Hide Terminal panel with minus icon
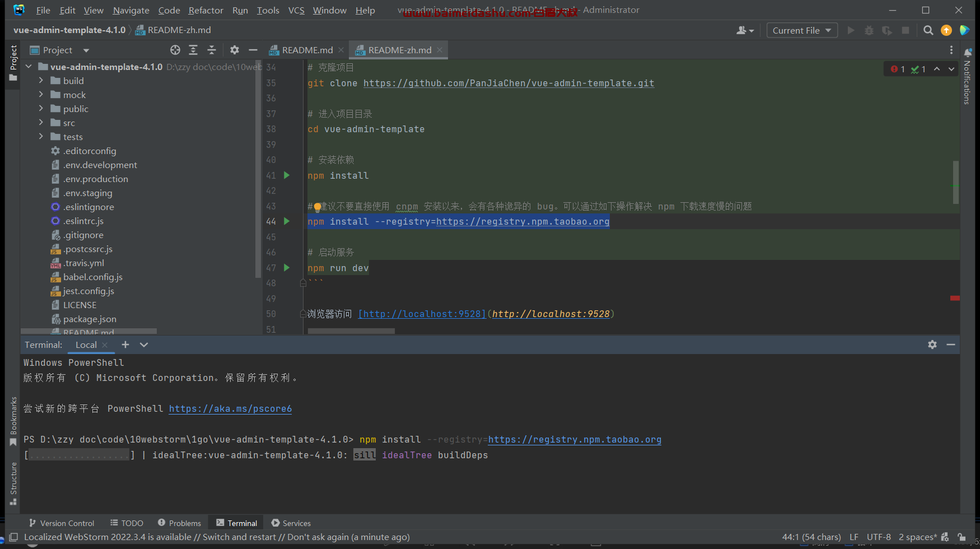Image resolution: width=980 pixels, height=549 pixels. pyautogui.click(x=951, y=345)
